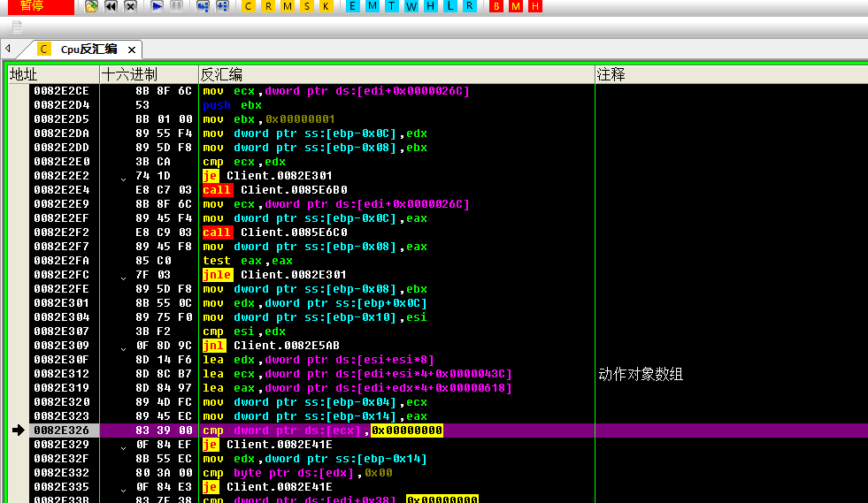Image resolution: width=868 pixels, height=503 pixels.
Task: Open the blue W (windows) icon
Action: (x=411, y=6)
